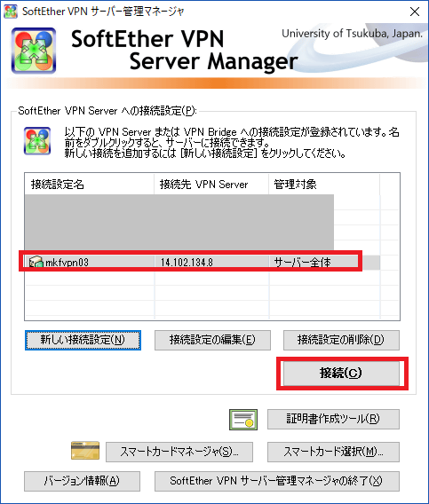The image size is (429, 504).
Task: Sort by 接続設定名 column header
Action: point(89,185)
